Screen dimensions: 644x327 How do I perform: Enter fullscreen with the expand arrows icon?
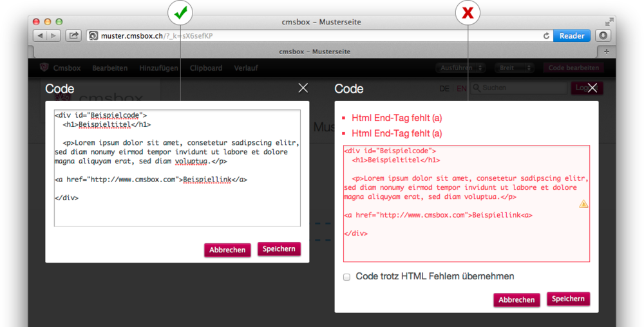(x=609, y=22)
